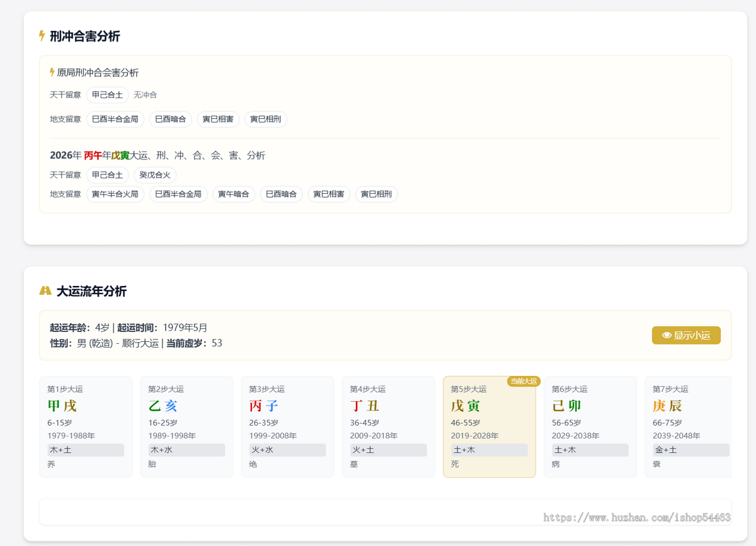Click the 养 stage label in 甲戌 card
Screen dimensions: 756x546
click(x=51, y=464)
